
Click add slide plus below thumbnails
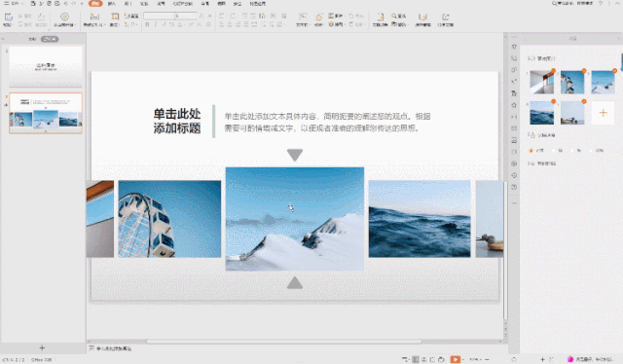point(42,347)
